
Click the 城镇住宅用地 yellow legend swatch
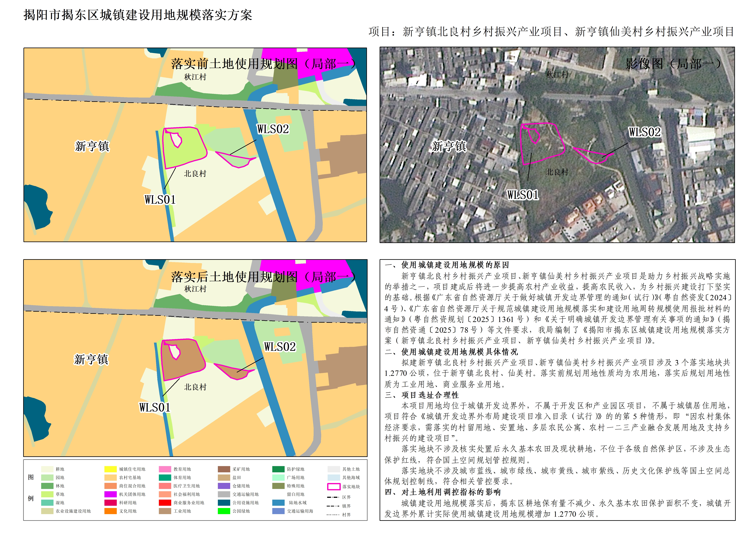110,469
